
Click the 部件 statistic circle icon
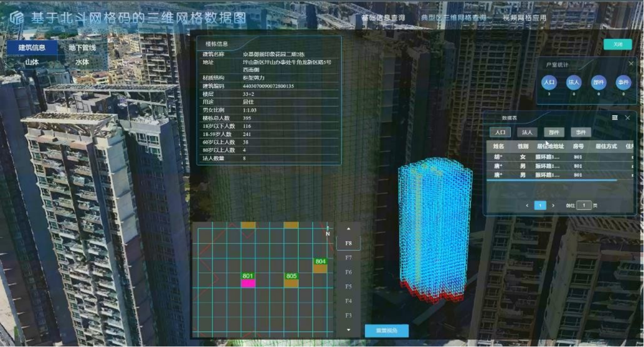pos(599,82)
